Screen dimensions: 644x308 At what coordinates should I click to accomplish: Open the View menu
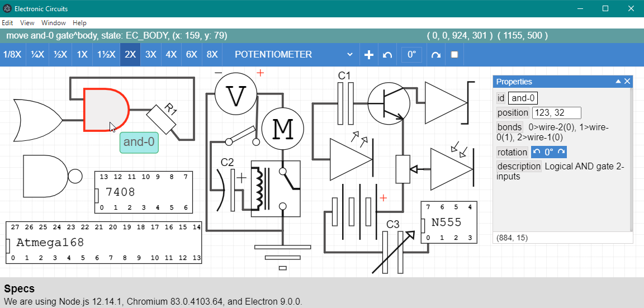tap(27, 23)
